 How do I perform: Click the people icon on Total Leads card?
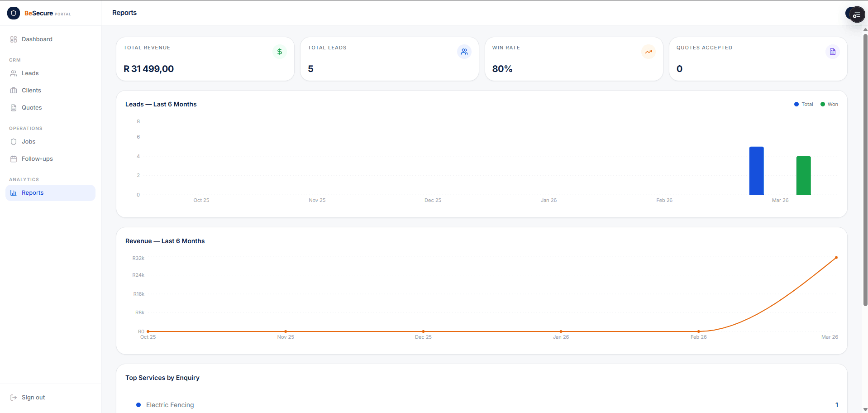pos(464,51)
